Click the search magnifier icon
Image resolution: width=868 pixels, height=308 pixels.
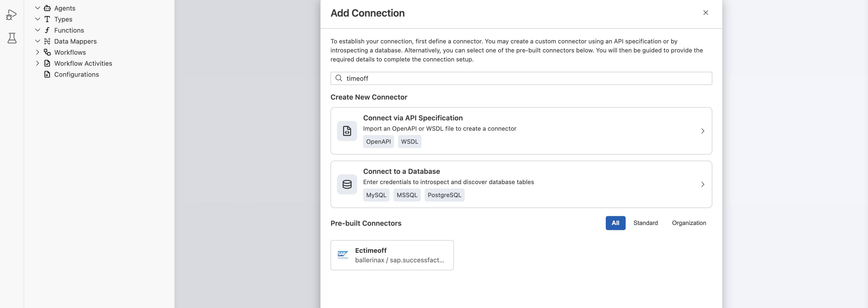click(339, 78)
